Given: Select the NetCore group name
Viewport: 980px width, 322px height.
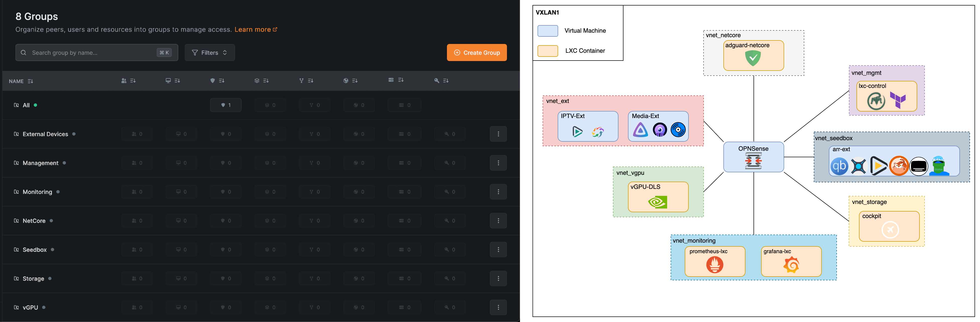Looking at the screenshot, I should pos(34,221).
